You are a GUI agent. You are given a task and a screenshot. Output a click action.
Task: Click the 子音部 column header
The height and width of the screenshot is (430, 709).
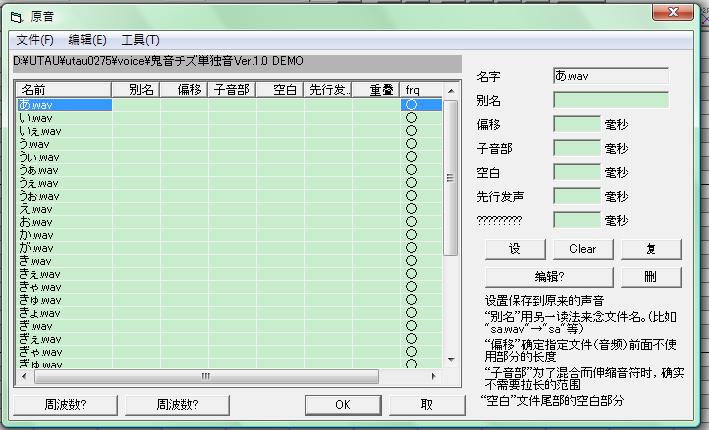[232, 90]
